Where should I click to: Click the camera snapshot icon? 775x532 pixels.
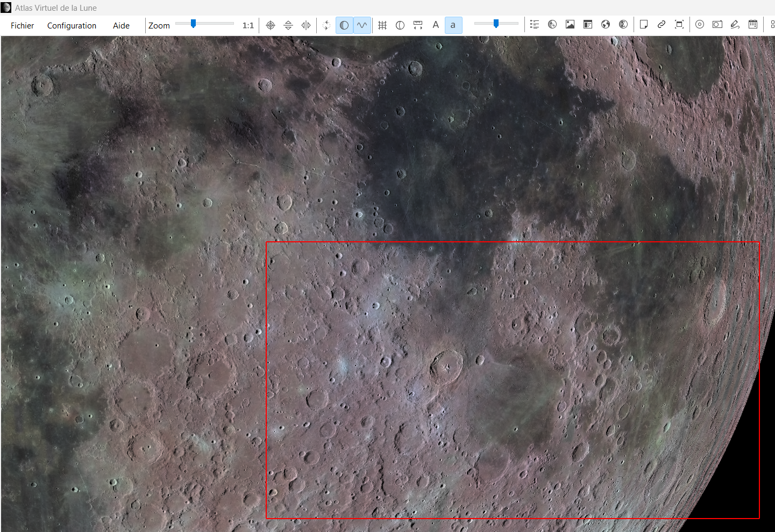(717, 25)
